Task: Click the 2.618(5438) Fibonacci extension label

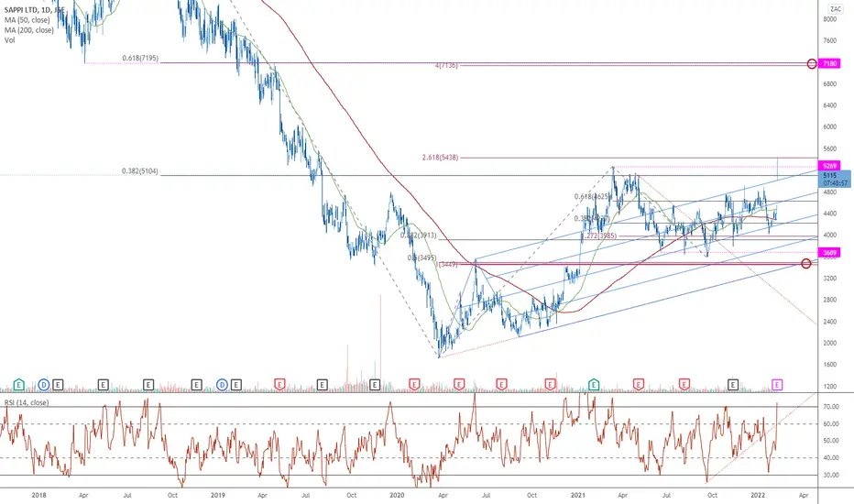Action: (440, 158)
